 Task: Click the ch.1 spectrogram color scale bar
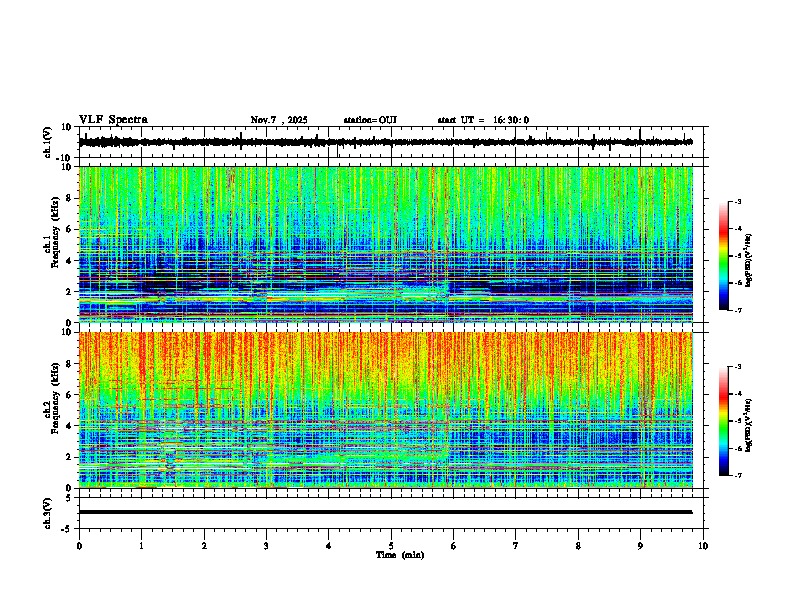click(724, 256)
